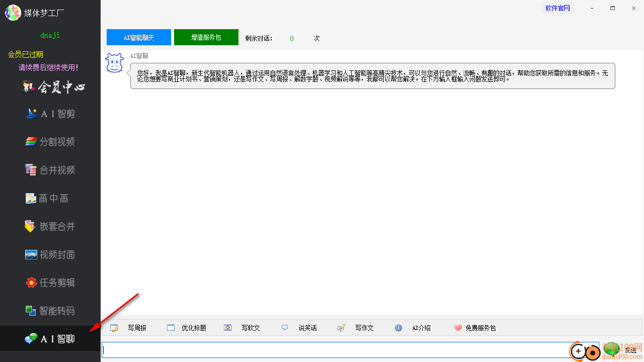Open AI智剪 from the sidebar

coord(50,114)
